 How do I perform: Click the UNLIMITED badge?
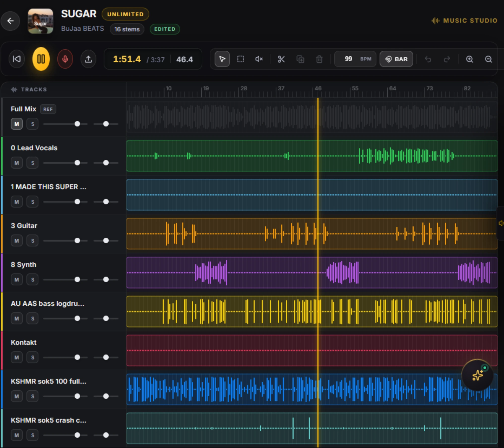coord(125,14)
